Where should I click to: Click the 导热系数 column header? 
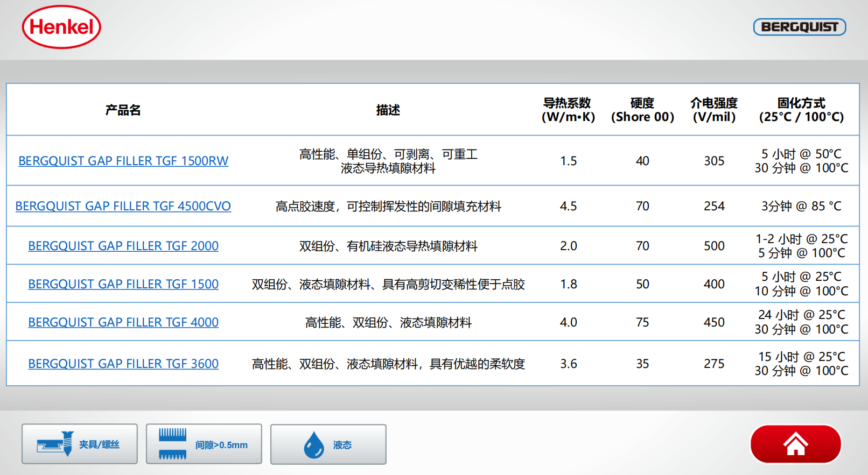(x=568, y=110)
